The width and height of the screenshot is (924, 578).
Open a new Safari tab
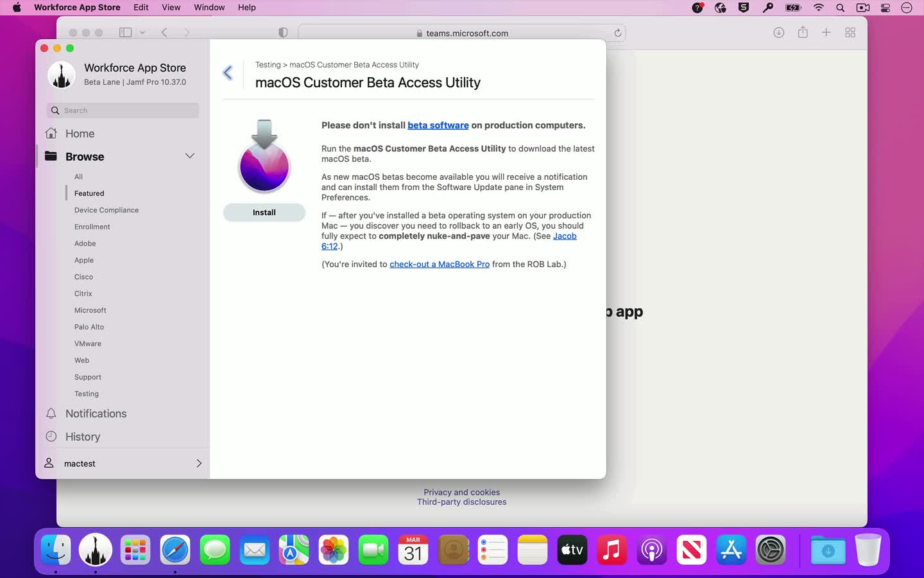pyautogui.click(x=826, y=32)
